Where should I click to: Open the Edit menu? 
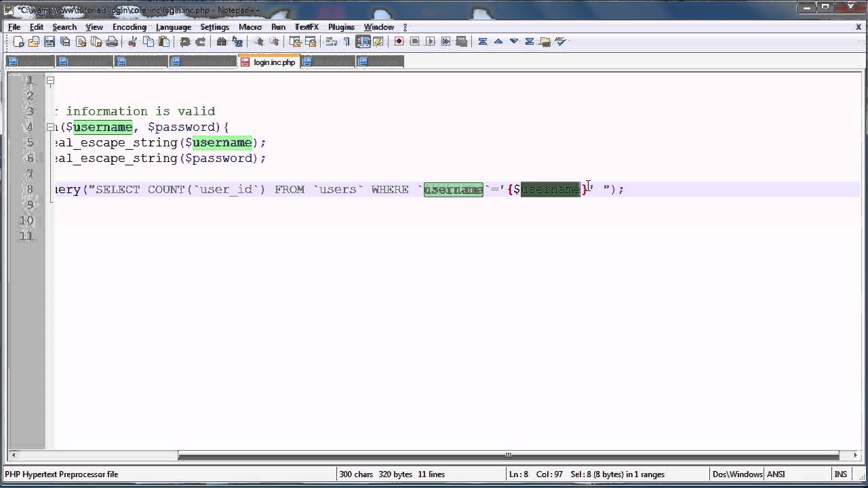click(36, 27)
